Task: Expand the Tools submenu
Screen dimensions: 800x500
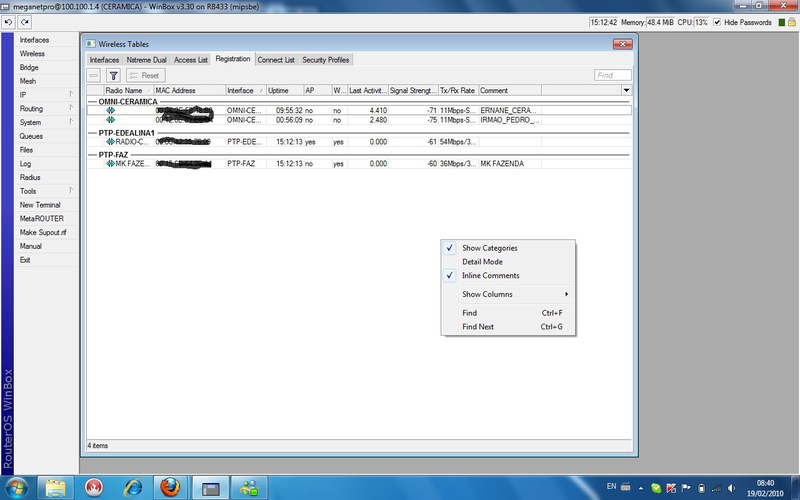Action: pyautogui.click(x=46, y=191)
